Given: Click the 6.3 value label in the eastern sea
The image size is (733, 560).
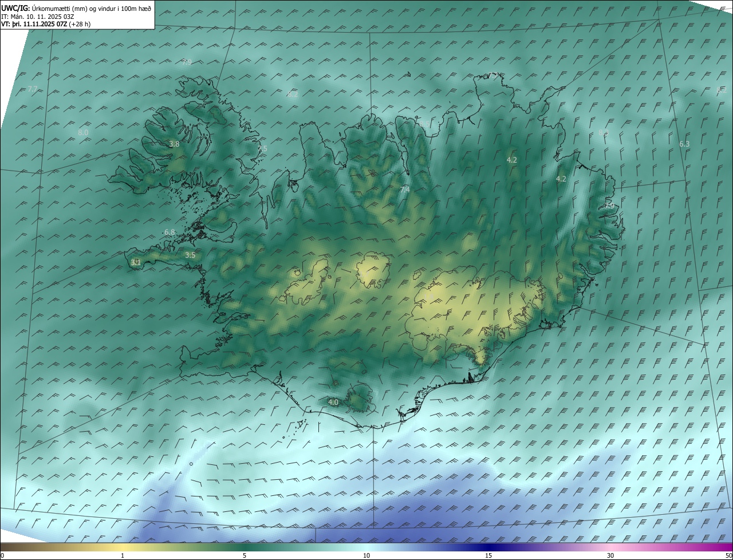Looking at the screenshot, I should 684,144.
